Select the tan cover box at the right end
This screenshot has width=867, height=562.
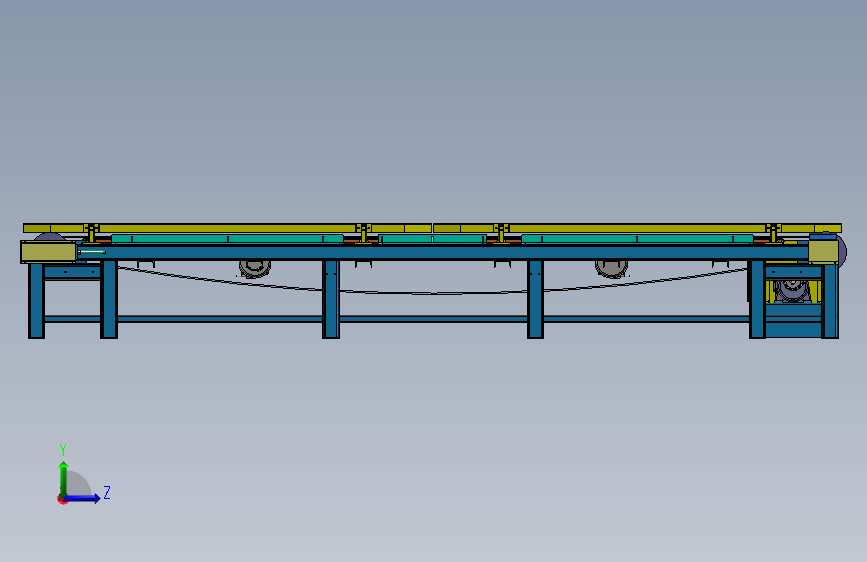tap(823, 251)
